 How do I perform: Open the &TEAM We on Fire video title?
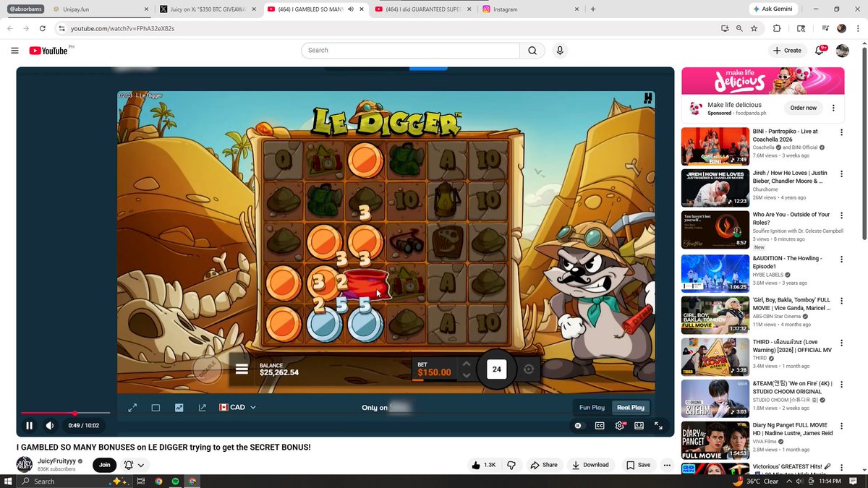click(x=792, y=388)
